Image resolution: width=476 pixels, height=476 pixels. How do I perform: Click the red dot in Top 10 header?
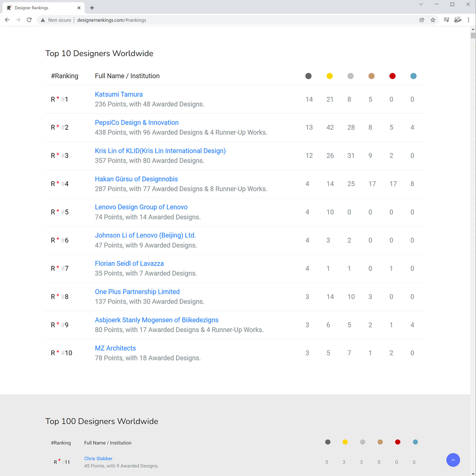(x=392, y=76)
